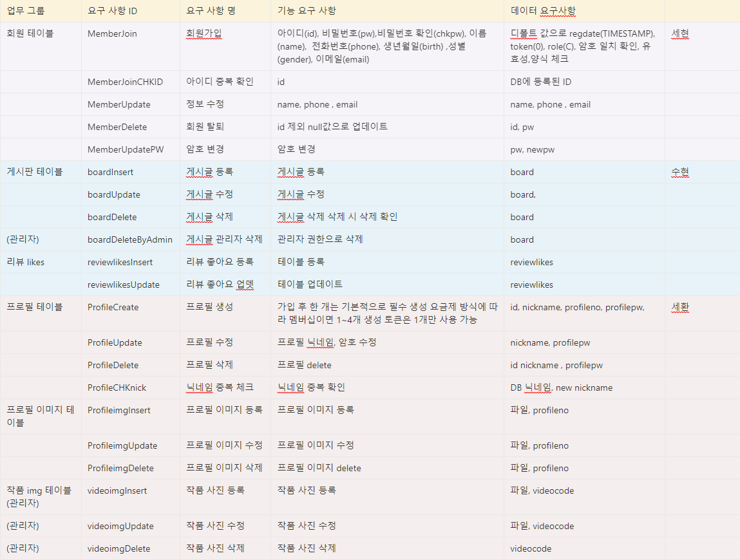Select the MemberUpdate cell
Viewport: 740px width, 560px height.
130,104
